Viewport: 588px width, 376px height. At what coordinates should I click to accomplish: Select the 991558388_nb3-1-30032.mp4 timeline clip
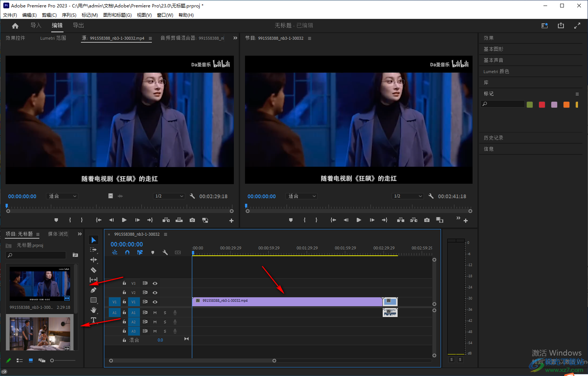(x=287, y=301)
